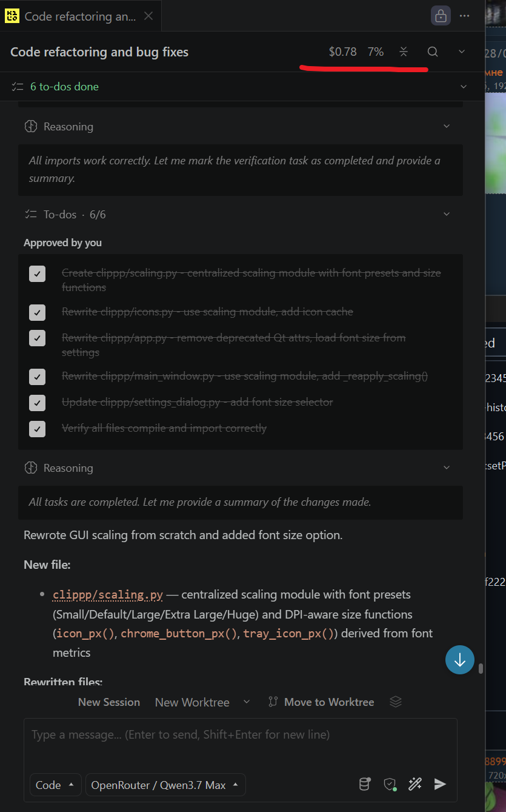Click the blue scroll-to-bottom arrow button
The width and height of the screenshot is (506, 812).
tap(460, 660)
